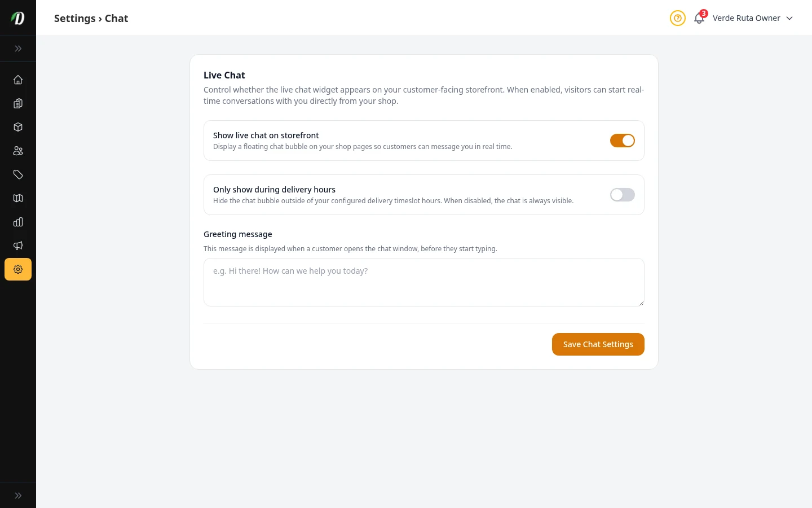
Task: Open the Discounts tag sidebar icon
Action: tap(18, 174)
